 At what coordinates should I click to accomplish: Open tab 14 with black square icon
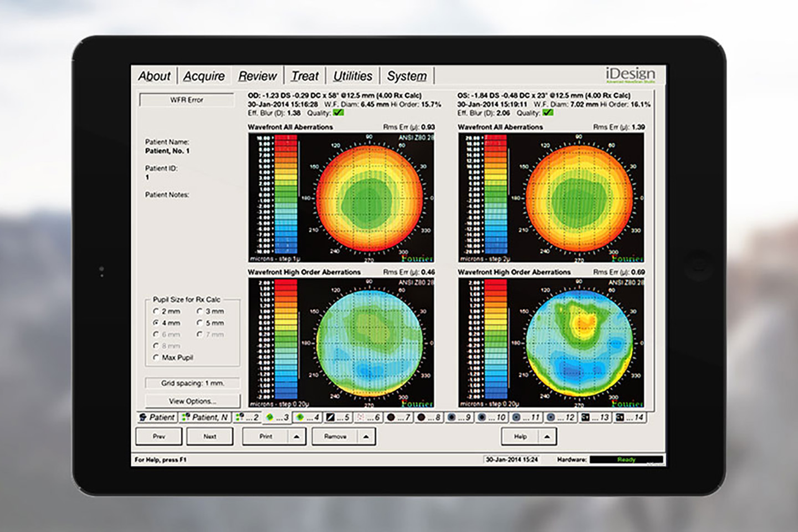pyautogui.click(x=630, y=417)
